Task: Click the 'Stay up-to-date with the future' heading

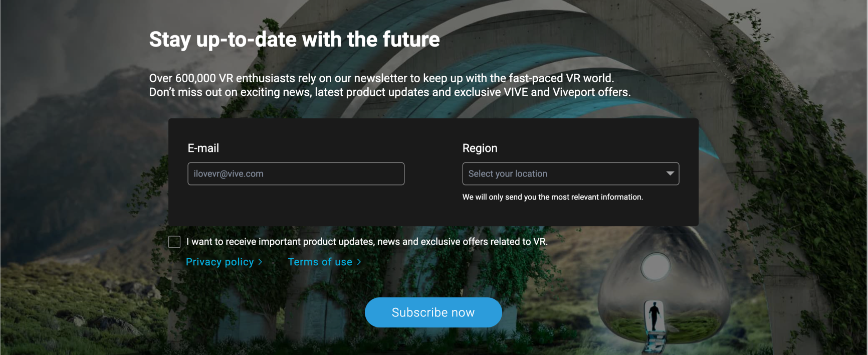Action: [295, 40]
